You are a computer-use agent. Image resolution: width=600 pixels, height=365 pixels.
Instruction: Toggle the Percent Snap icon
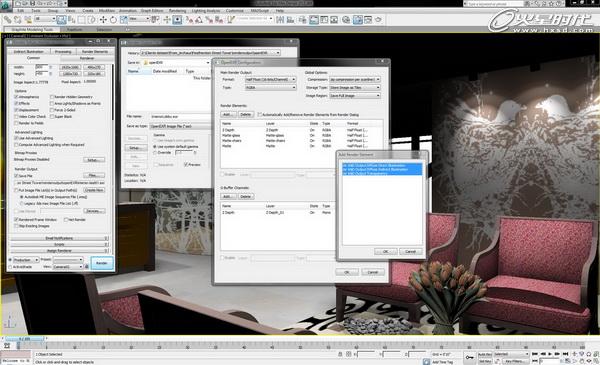[209, 20]
